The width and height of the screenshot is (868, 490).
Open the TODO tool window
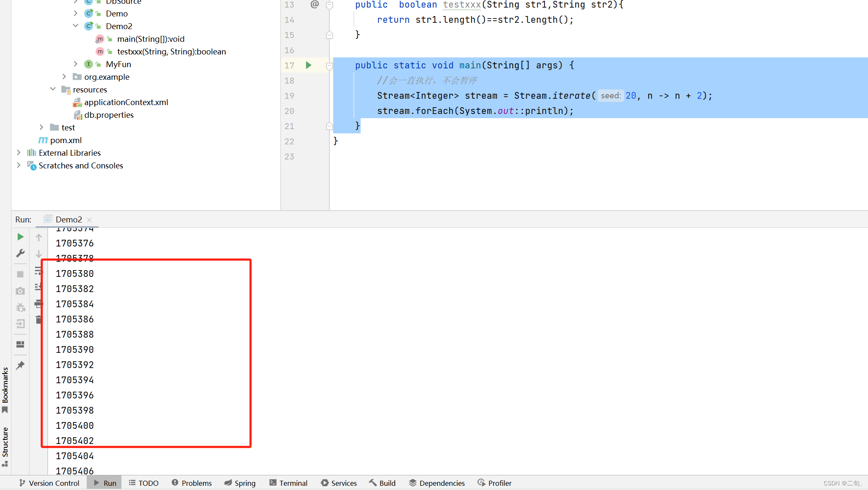tap(144, 483)
